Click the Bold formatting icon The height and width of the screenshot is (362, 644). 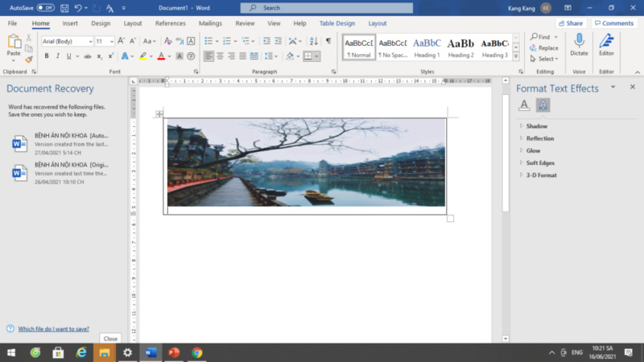point(47,56)
